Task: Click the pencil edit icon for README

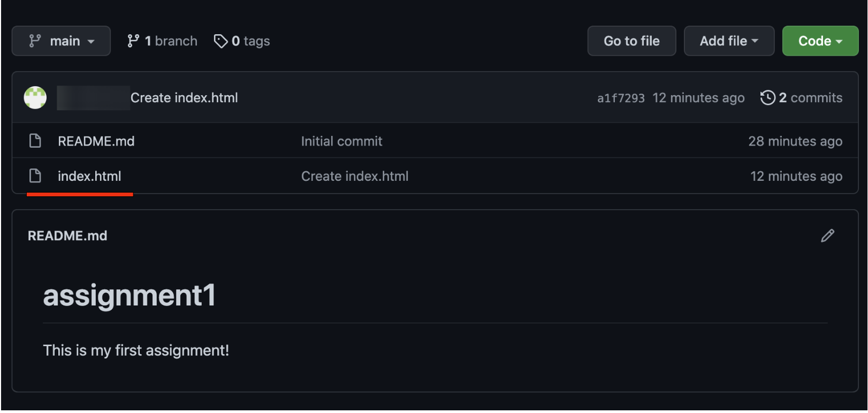Action: (827, 236)
